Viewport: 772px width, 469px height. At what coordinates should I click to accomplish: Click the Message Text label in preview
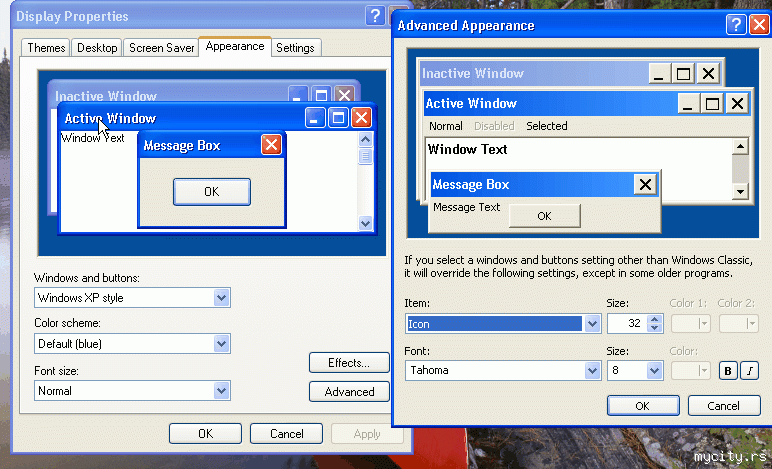[x=466, y=207]
